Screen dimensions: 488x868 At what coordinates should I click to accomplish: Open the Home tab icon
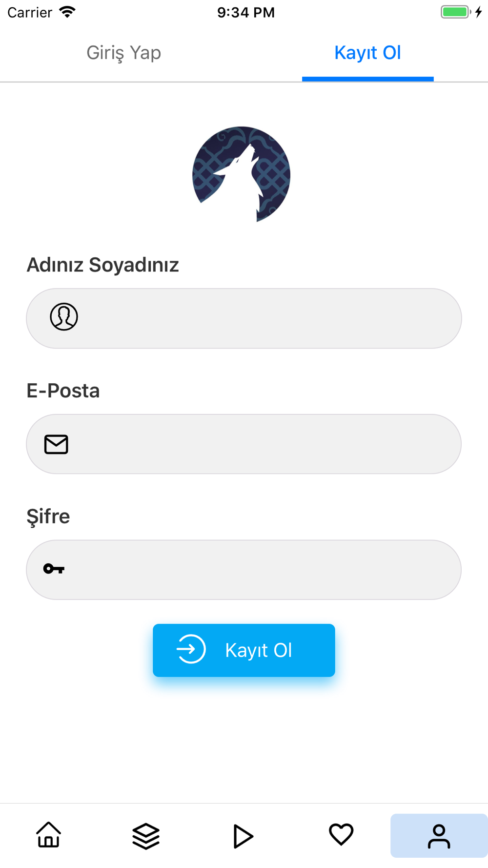click(x=49, y=835)
